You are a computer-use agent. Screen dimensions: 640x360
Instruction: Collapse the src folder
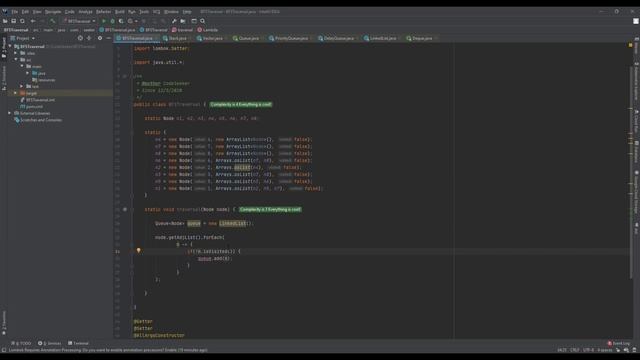click(16, 60)
